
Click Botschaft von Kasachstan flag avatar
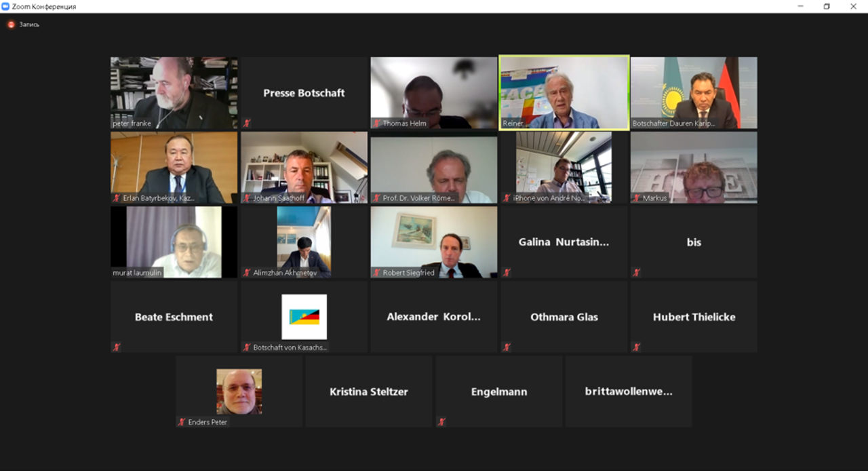(x=304, y=317)
